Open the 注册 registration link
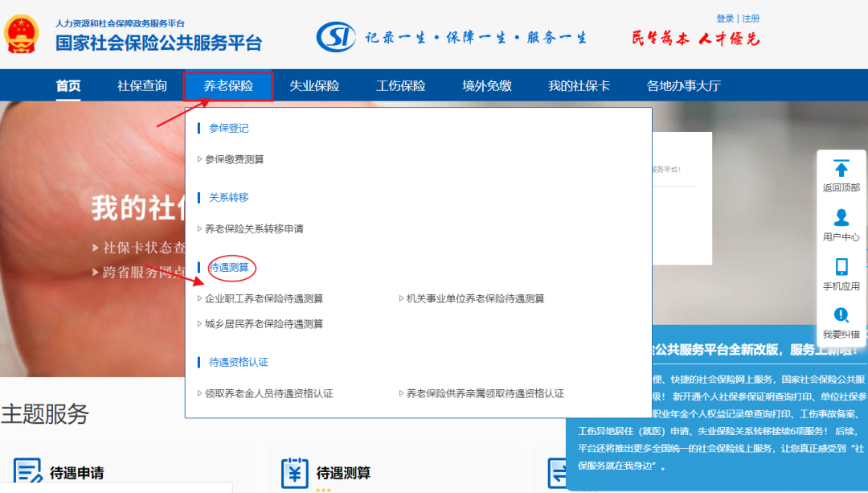This screenshot has width=868, height=493. click(749, 18)
